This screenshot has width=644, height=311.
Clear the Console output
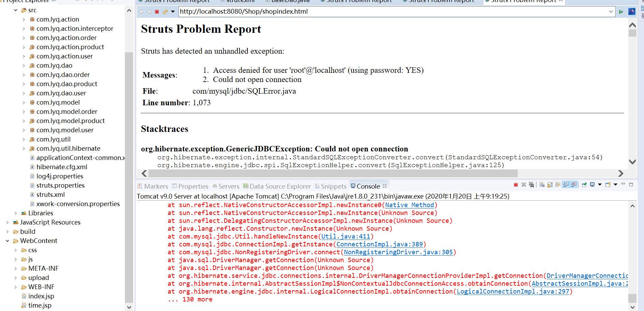click(x=542, y=185)
